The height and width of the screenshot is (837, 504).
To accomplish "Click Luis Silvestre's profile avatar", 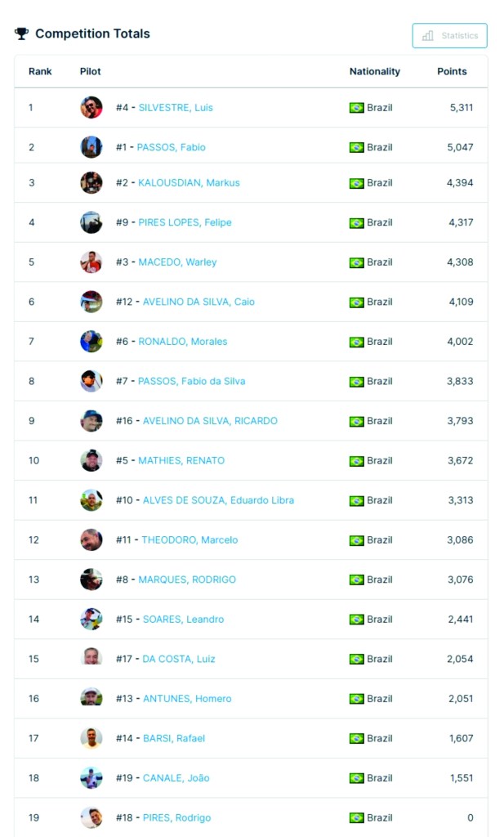I will [x=91, y=108].
